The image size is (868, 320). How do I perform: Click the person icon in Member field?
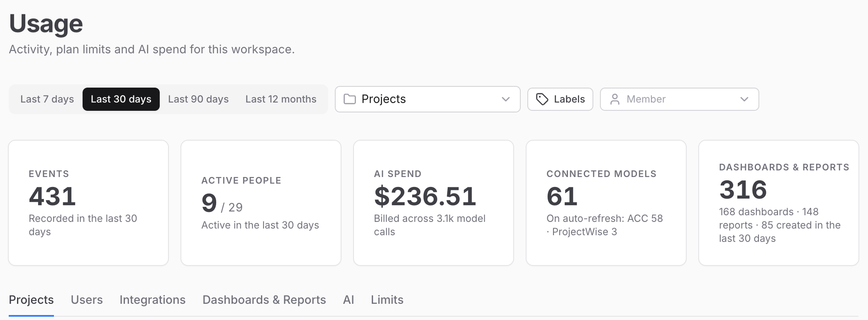pos(615,99)
